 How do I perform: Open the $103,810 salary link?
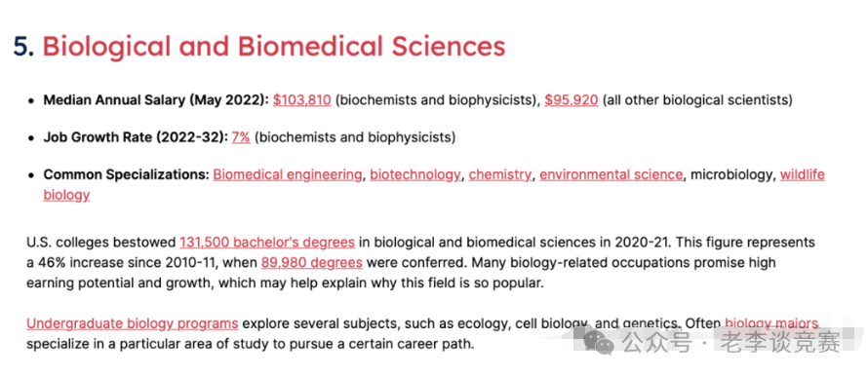click(x=301, y=100)
